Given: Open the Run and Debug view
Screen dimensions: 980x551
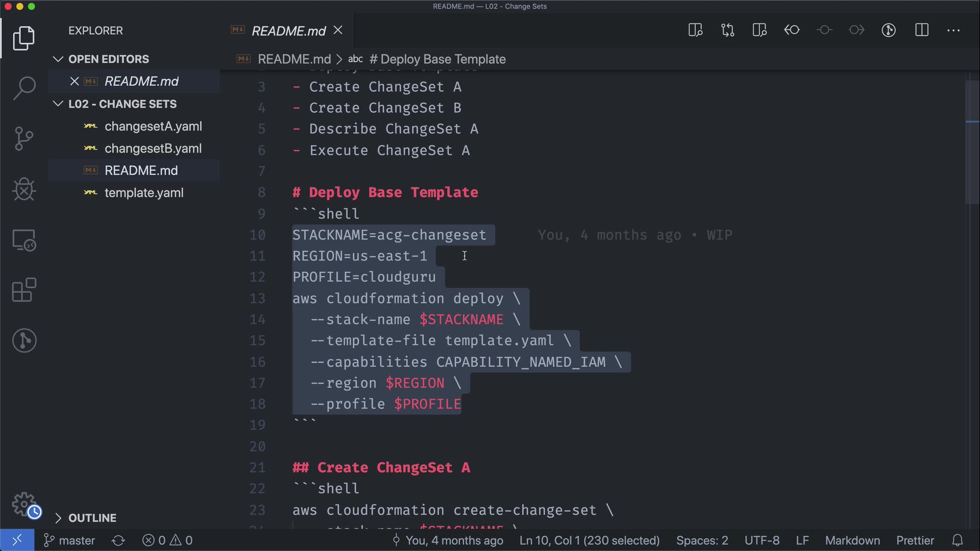Looking at the screenshot, I should point(24,189).
